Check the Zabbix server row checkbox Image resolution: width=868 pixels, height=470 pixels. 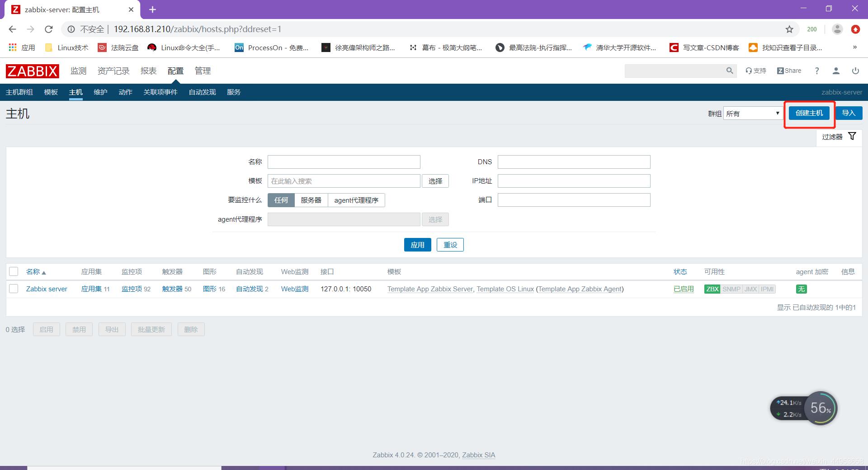(14, 289)
